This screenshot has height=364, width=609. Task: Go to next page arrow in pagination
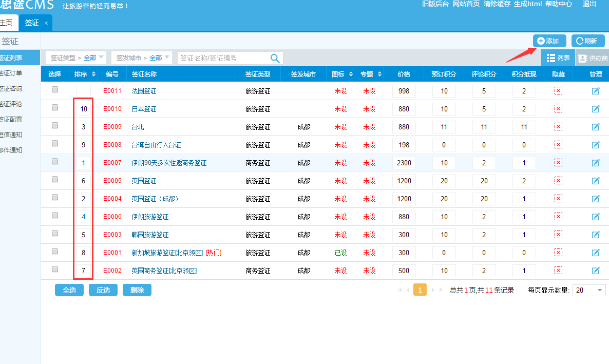(x=433, y=290)
